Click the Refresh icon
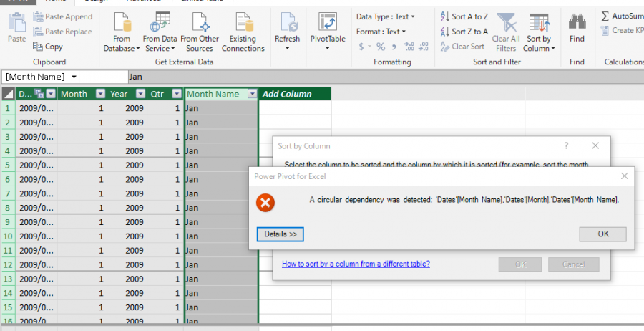644x331 pixels. (x=288, y=21)
